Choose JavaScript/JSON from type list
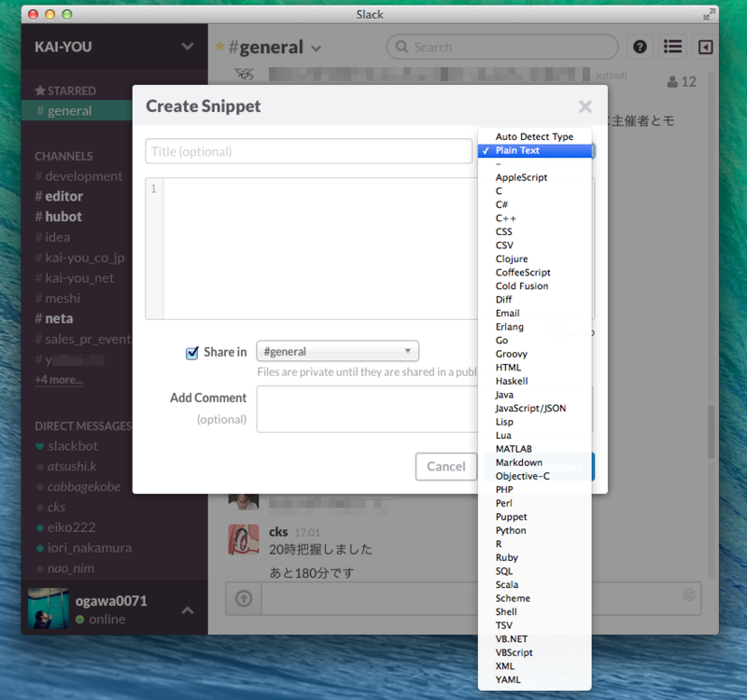Screen dimensions: 747x700 click(534, 408)
